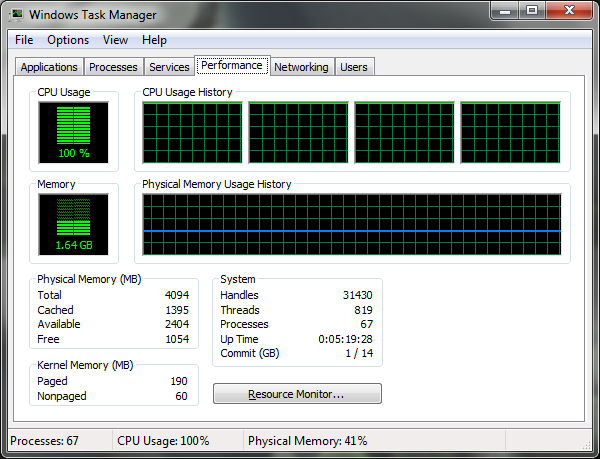
Task: Click the Handles value 31430
Action: point(357,295)
